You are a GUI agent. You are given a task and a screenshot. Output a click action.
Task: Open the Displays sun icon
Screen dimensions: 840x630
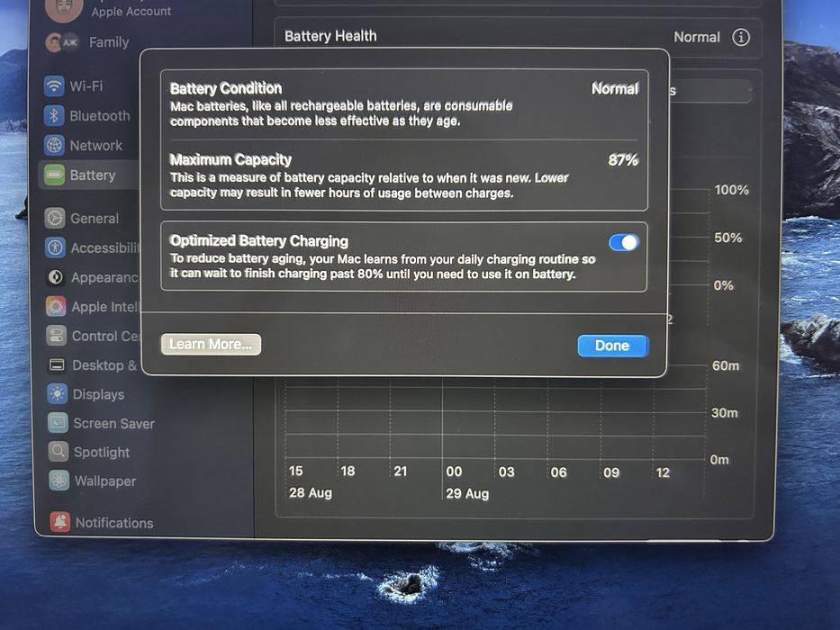(x=57, y=394)
